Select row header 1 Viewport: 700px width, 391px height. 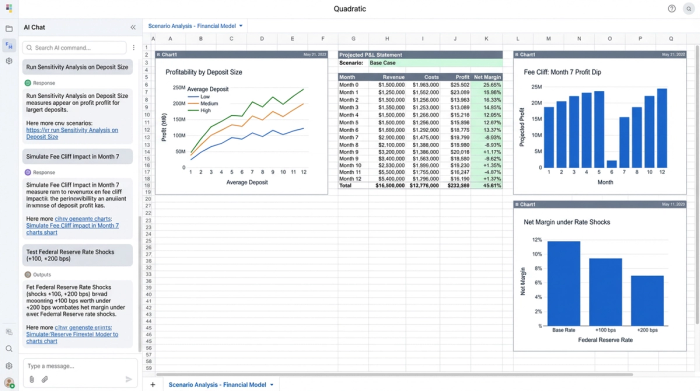tap(146, 47)
